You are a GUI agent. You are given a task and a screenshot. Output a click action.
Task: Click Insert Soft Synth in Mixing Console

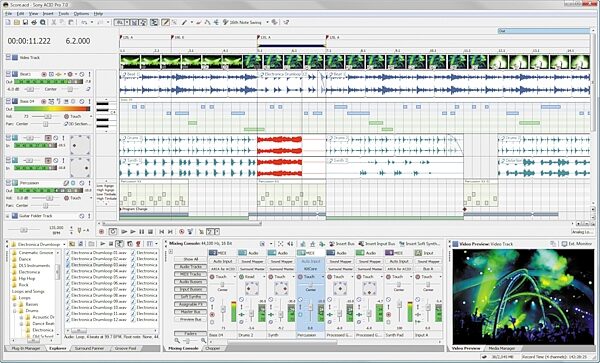[419, 244]
